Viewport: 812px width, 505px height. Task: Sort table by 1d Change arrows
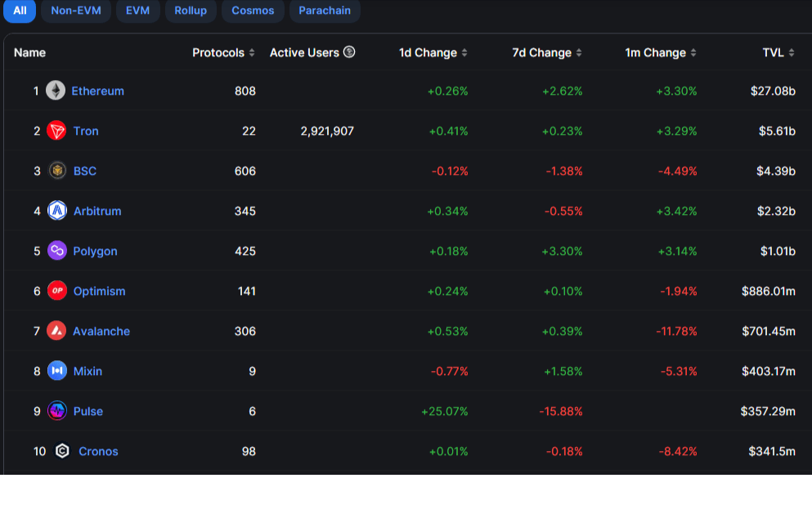[x=464, y=53]
